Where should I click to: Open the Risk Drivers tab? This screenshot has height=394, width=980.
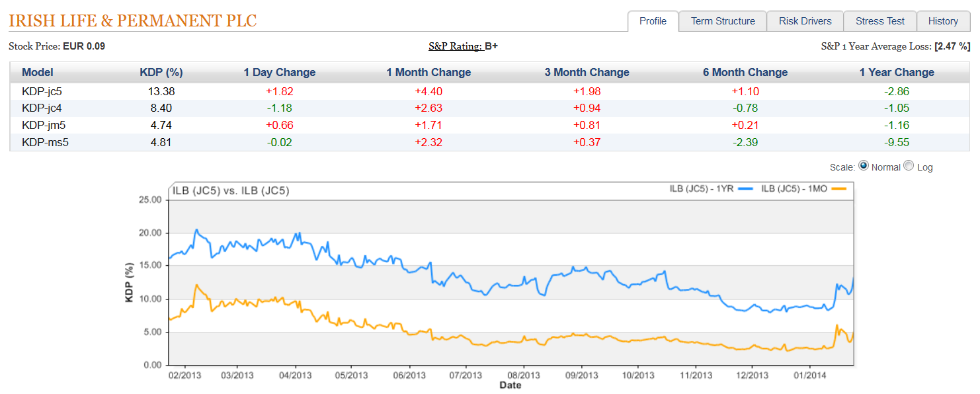[805, 21]
